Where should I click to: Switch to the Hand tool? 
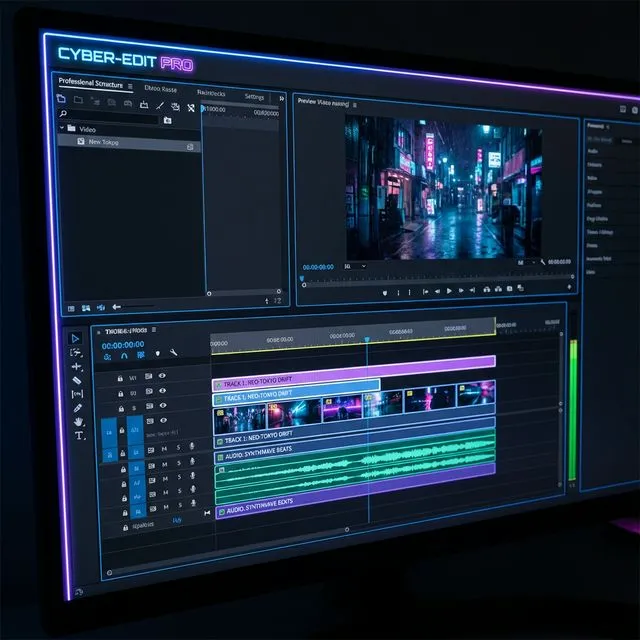click(x=78, y=422)
